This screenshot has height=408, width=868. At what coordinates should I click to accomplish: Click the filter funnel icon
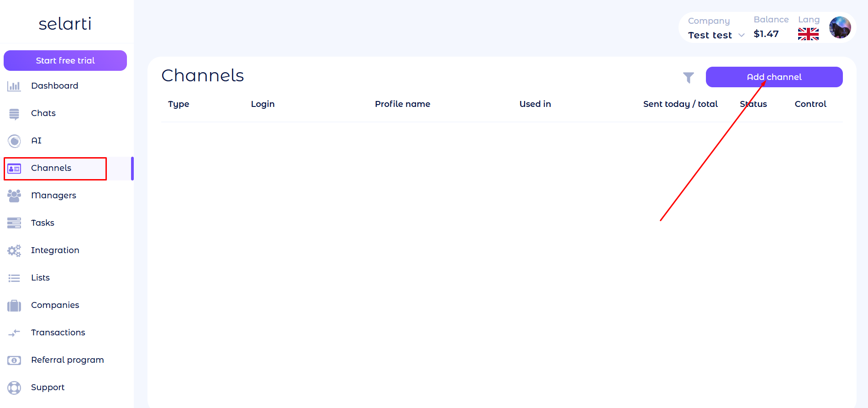(688, 78)
